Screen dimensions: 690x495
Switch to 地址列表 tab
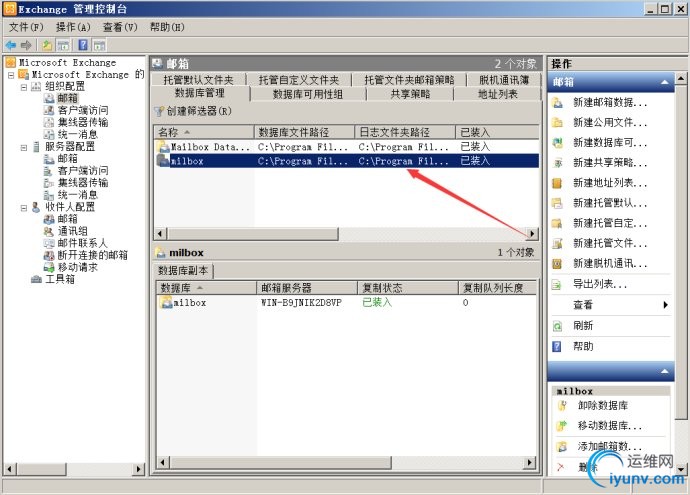click(498, 94)
